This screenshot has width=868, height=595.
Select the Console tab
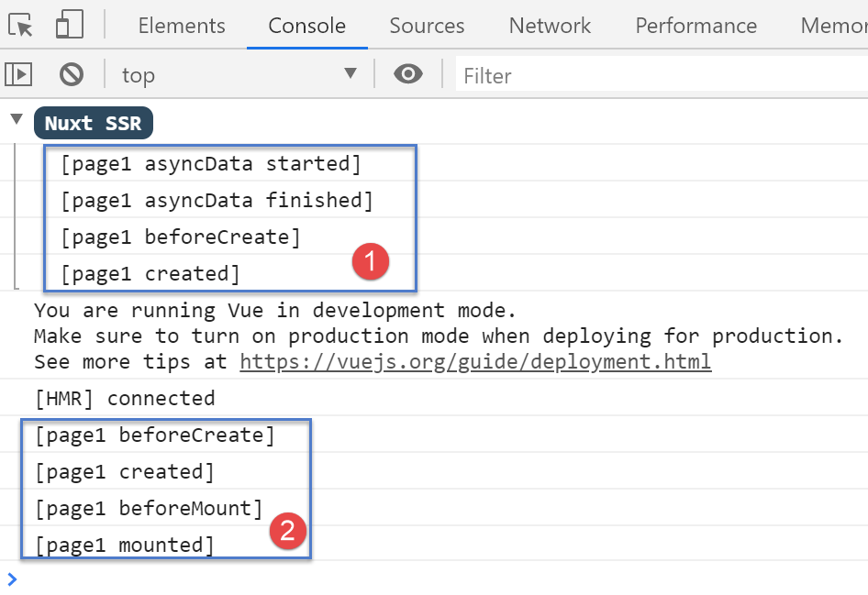pos(306,26)
